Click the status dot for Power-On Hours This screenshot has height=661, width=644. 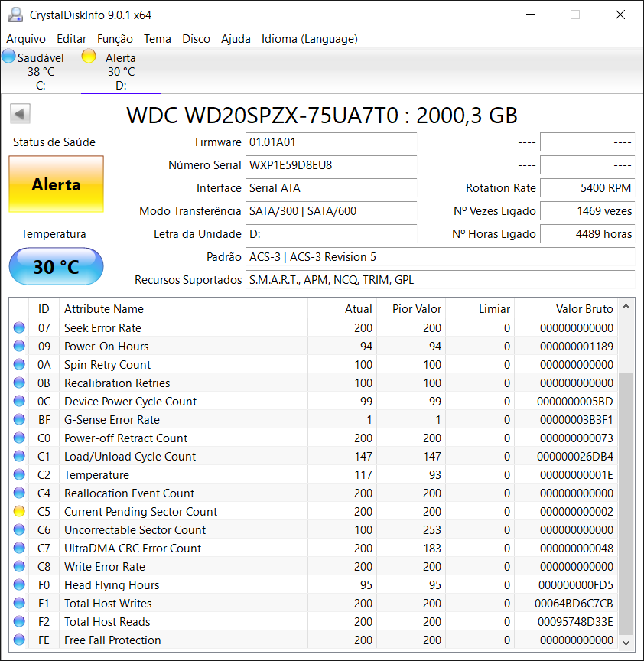[x=19, y=346]
